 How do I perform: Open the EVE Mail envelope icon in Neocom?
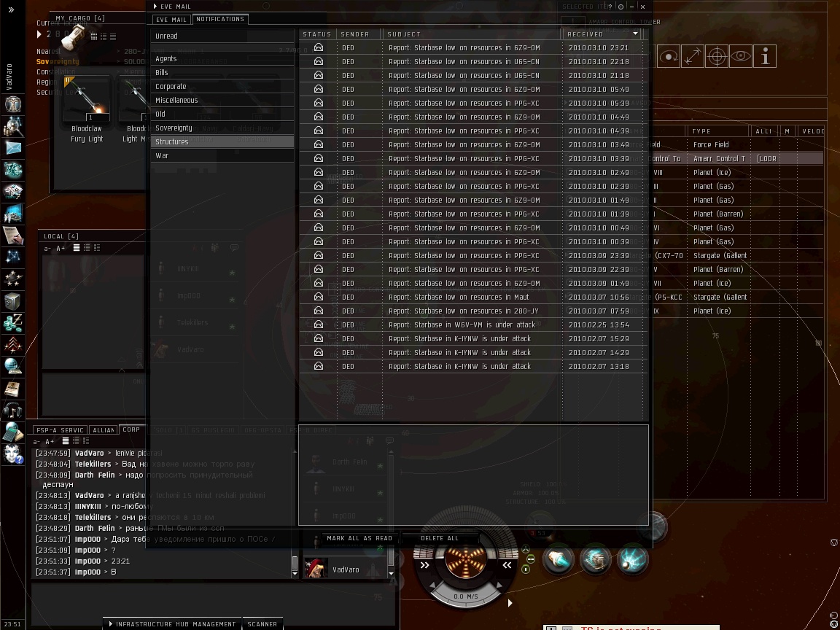[13, 149]
